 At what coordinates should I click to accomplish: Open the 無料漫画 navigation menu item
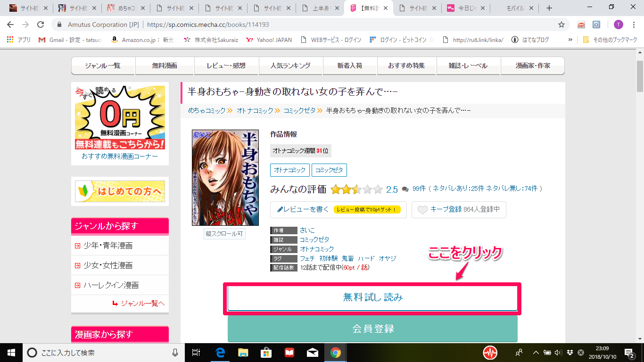coord(165,66)
